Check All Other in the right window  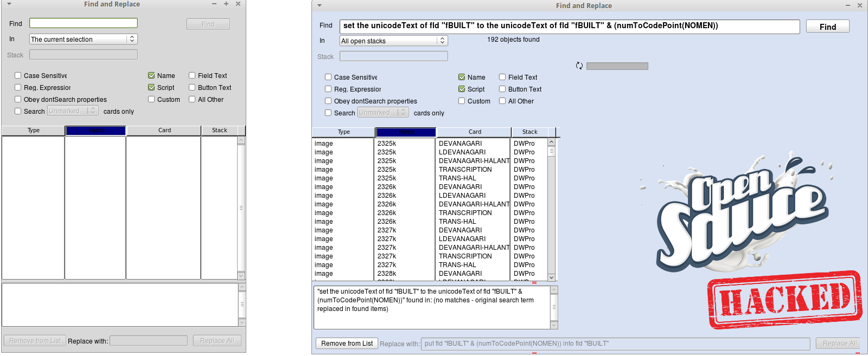click(502, 101)
